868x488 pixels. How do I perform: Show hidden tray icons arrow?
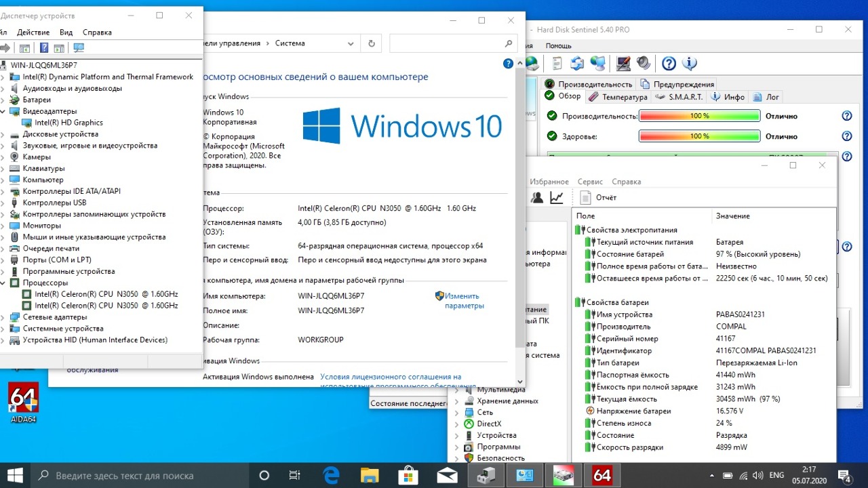pos(711,475)
